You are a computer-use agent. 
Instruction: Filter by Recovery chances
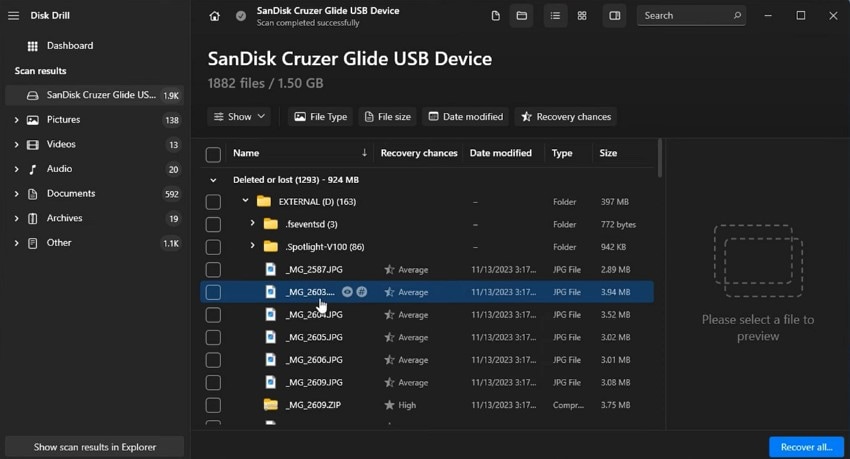[x=566, y=117]
